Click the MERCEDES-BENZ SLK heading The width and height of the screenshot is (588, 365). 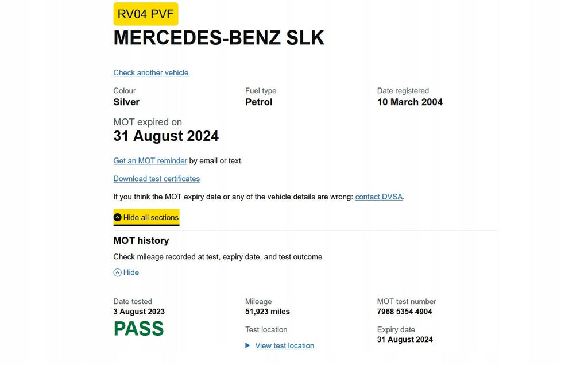click(219, 38)
